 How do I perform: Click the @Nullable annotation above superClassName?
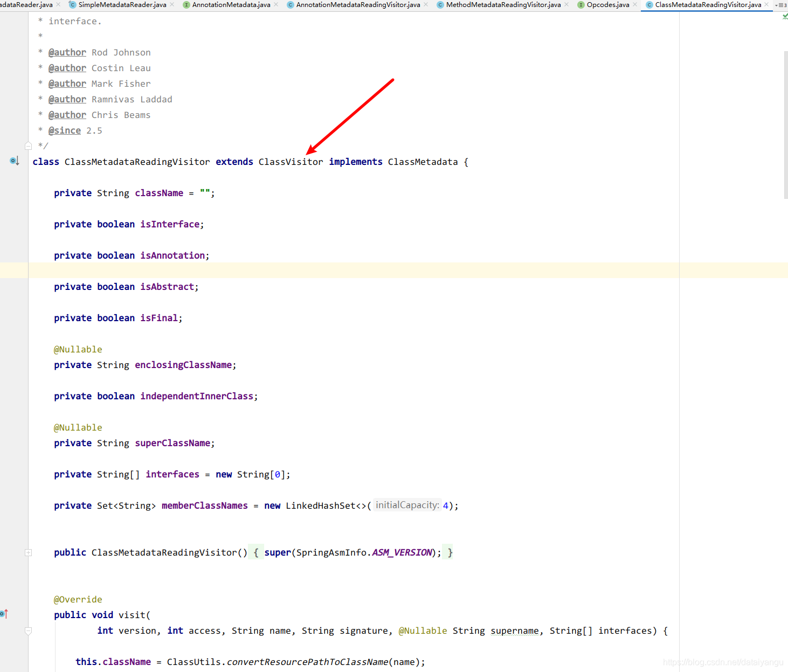coord(78,427)
